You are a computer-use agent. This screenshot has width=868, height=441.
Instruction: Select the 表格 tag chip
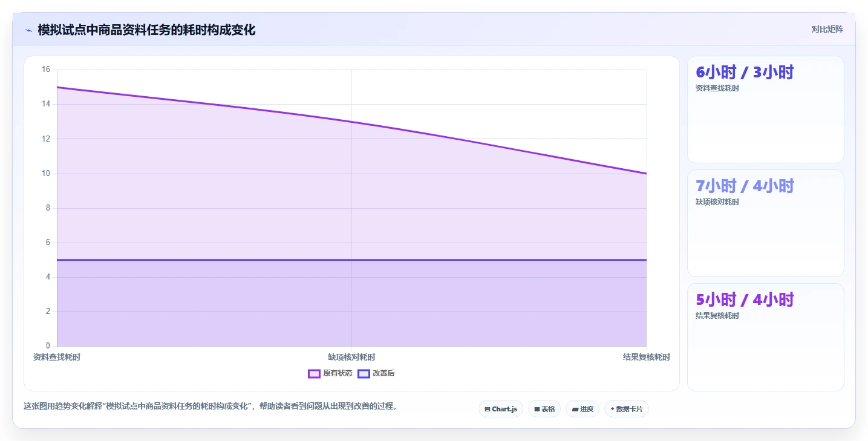click(544, 409)
